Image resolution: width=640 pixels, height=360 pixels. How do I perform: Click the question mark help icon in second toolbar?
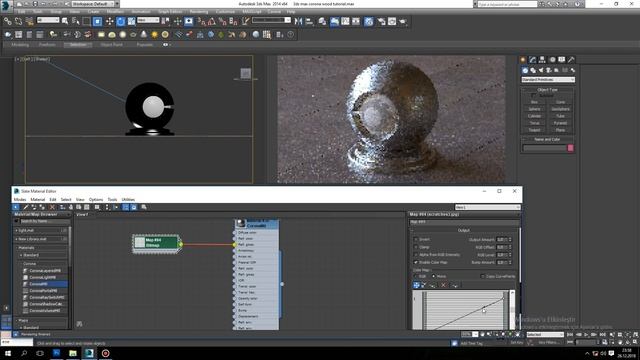point(290,35)
